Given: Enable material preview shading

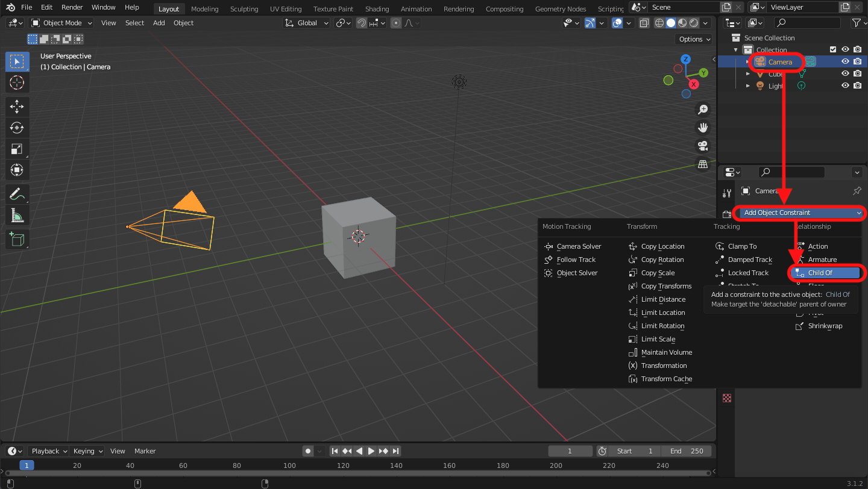Looking at the screenshot, I should pyautogui.click(x=682, y=23).
